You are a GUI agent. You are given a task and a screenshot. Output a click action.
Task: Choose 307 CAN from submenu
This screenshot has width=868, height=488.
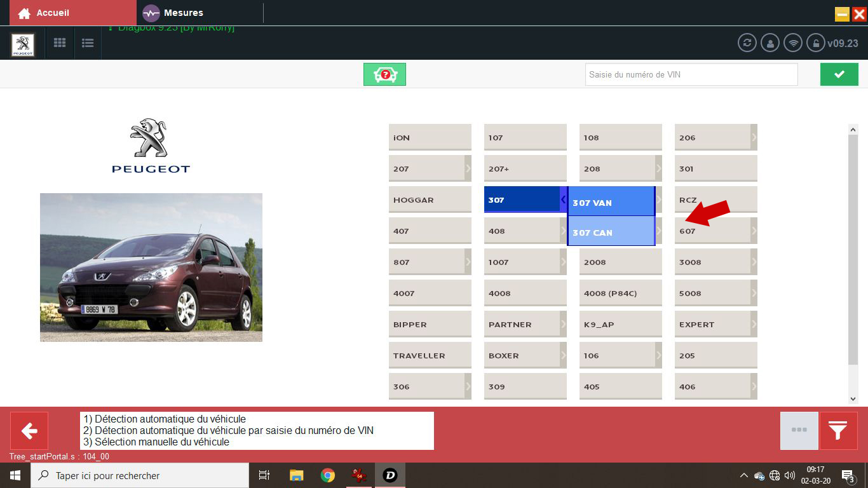(611, 231)
